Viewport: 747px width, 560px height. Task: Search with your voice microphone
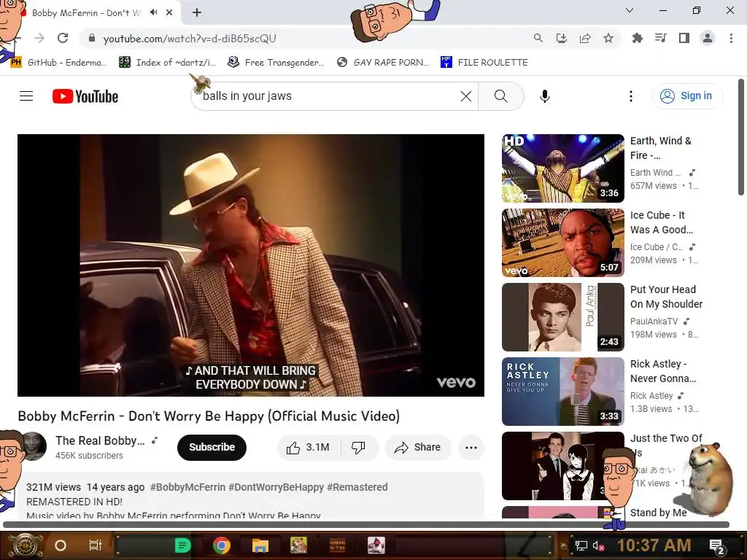click(x=544, y=96)
